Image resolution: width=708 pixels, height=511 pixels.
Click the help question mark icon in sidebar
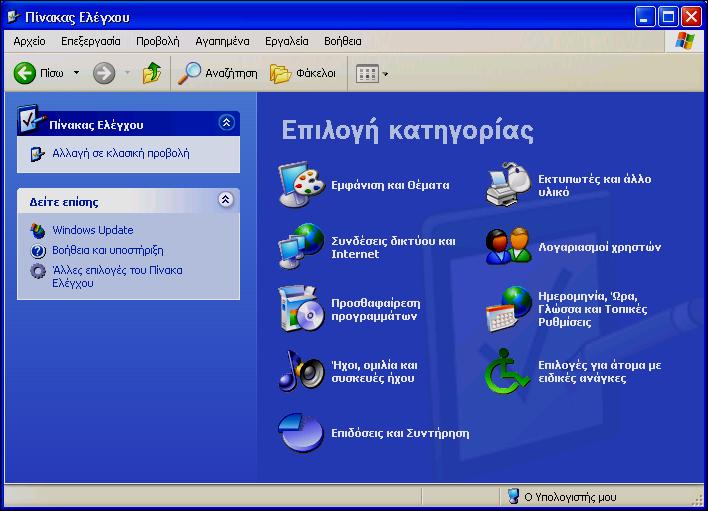coord(38,251)
